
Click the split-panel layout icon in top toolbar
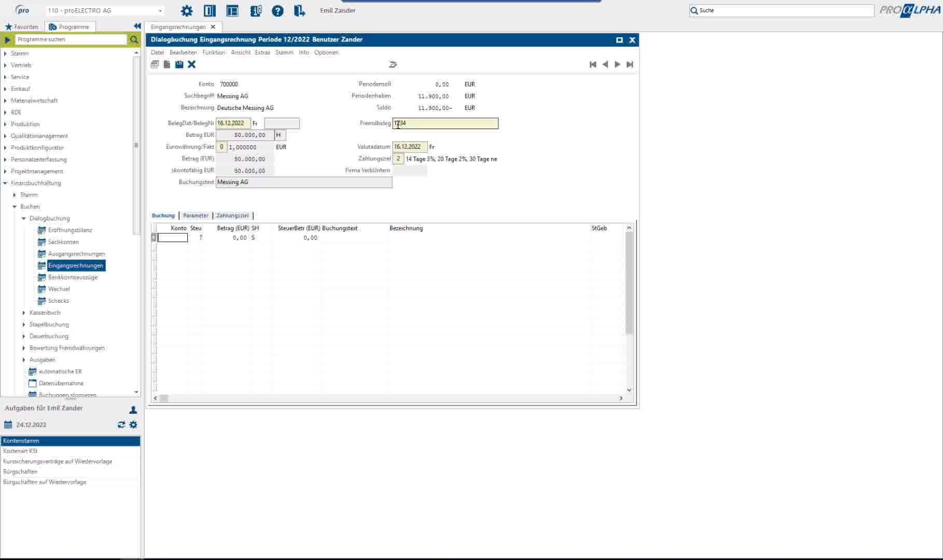point(232,10)
